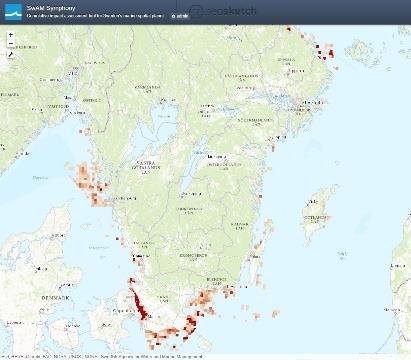
Task: Click the SwAM Symphony project title
Action: point(51,8)
